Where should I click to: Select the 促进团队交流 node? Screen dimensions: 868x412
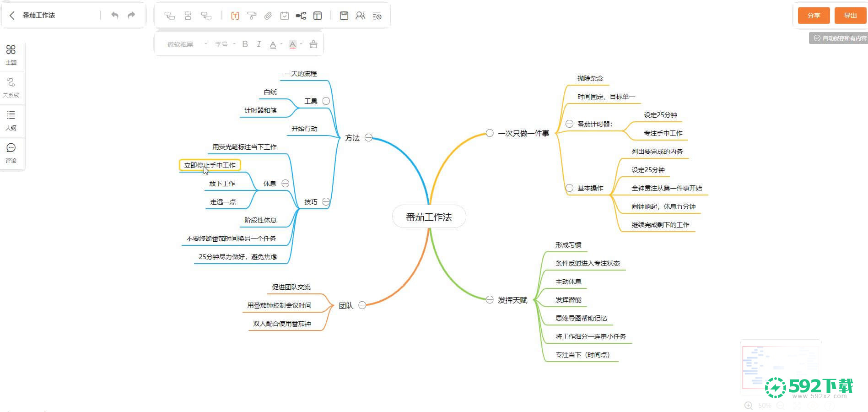pyautogui.click(x=291, y=287)
